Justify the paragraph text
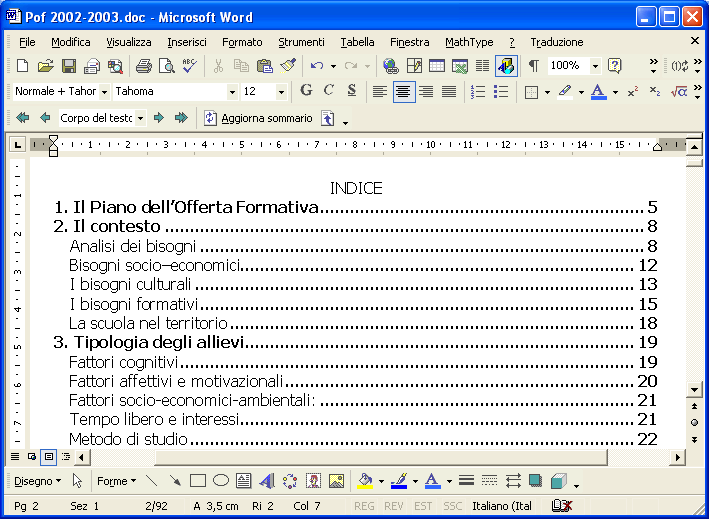Screen dimensions: 709x519 [x=449, y=92]
